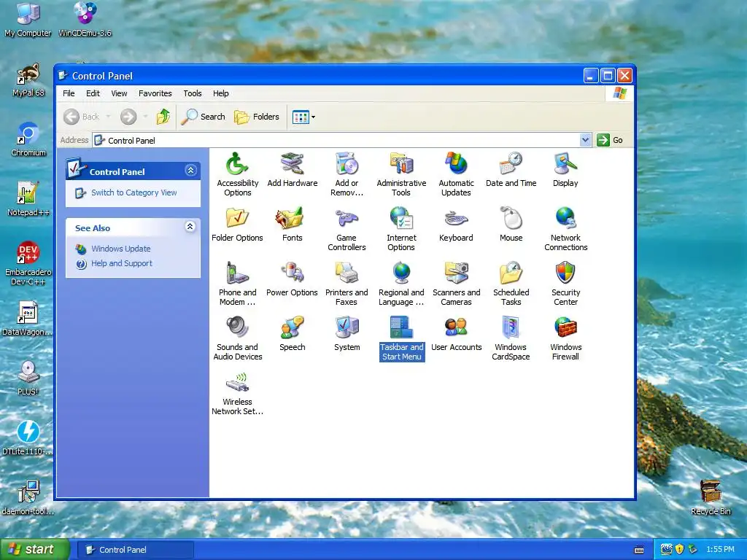Open the address bar dropdown
Image resolution: width=747 pixels, height=560 pixels.
coord(586,140)
